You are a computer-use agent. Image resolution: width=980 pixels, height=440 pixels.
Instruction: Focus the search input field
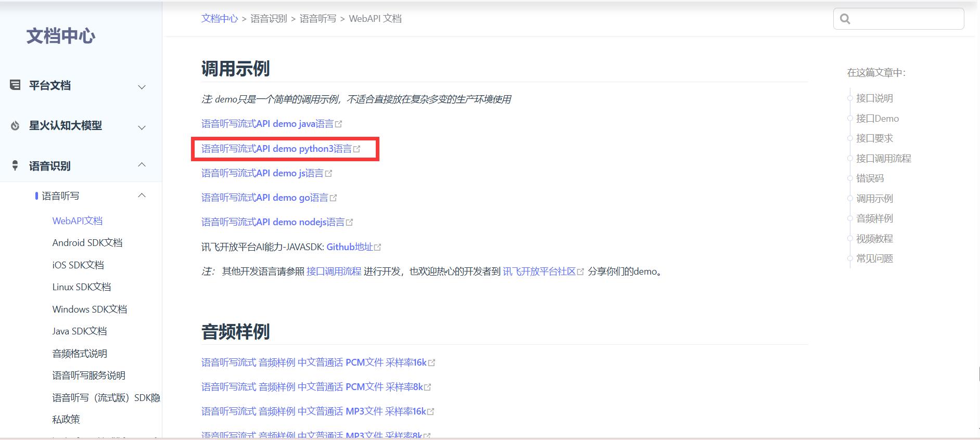click(898, 19)
